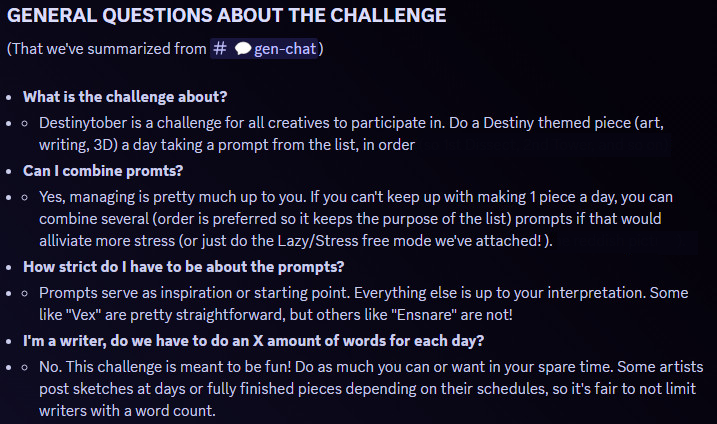Click the 'General Questions About The Challenge' heading
The height and width of the screenshot is (424, 717).
tap(226, 16)
